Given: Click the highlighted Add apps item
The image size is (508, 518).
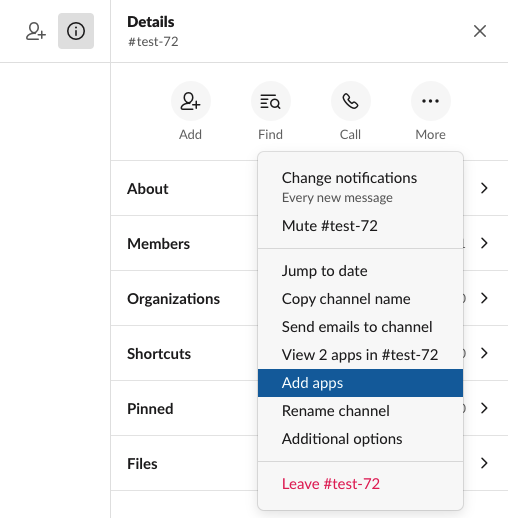Looking at the screenshot, I should tap(360, 383).
